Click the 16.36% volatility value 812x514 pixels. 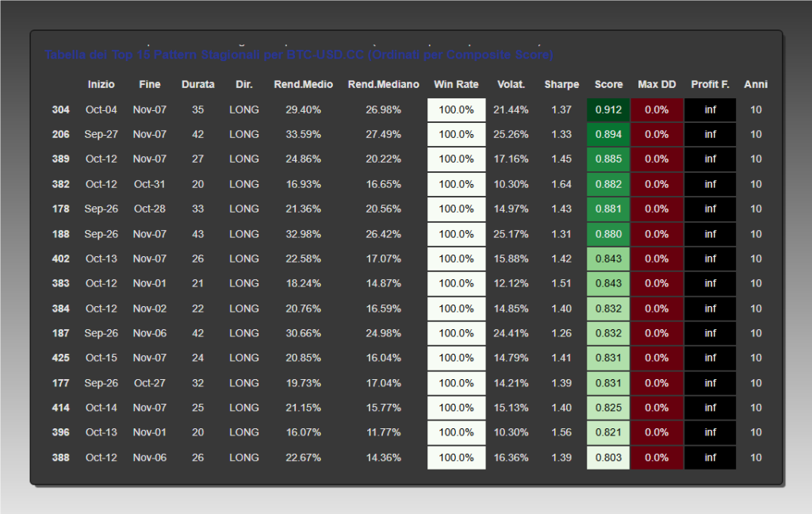pos(511,458)
